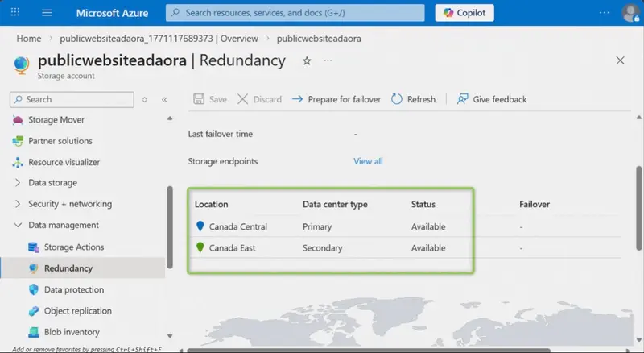Click the Blob inventory icon
The height and width of the screenshot is (353, 644).
pyautogui.click(x=34, y=332)
